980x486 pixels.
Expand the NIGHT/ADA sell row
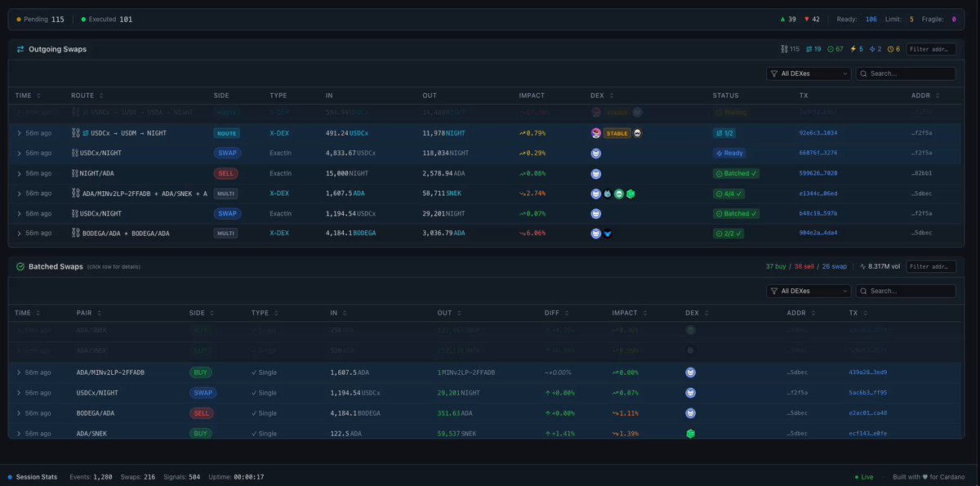[x=19, y=173]
